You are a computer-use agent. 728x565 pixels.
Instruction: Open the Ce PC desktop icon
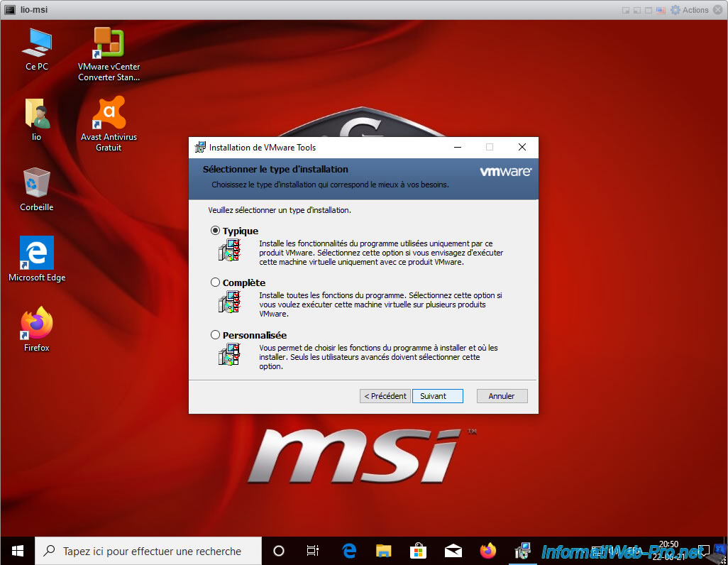coord(37,49)
